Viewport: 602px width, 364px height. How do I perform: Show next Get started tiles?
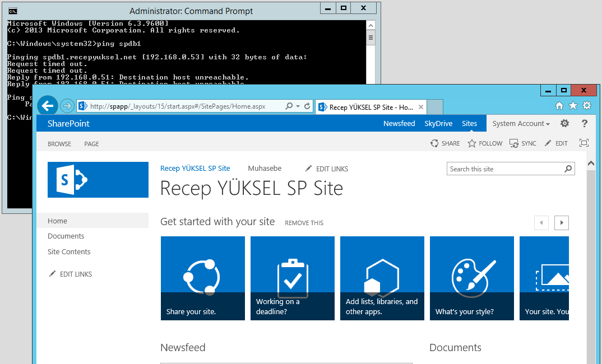(x=562, y=222)
